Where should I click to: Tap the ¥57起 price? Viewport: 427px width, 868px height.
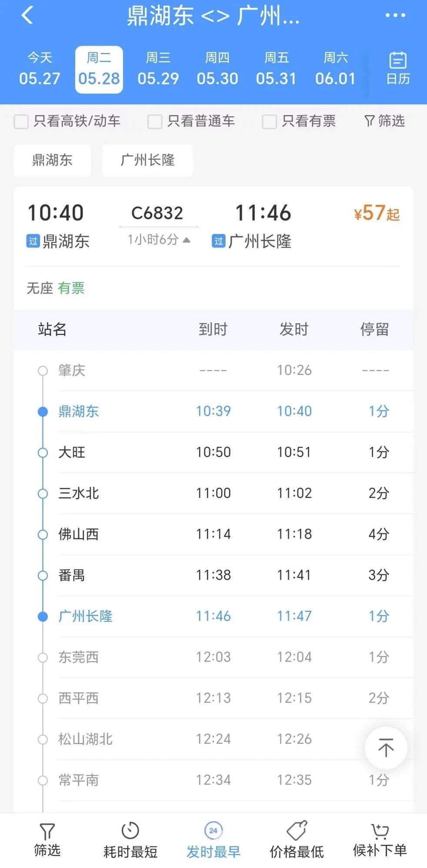click(377, 213)
